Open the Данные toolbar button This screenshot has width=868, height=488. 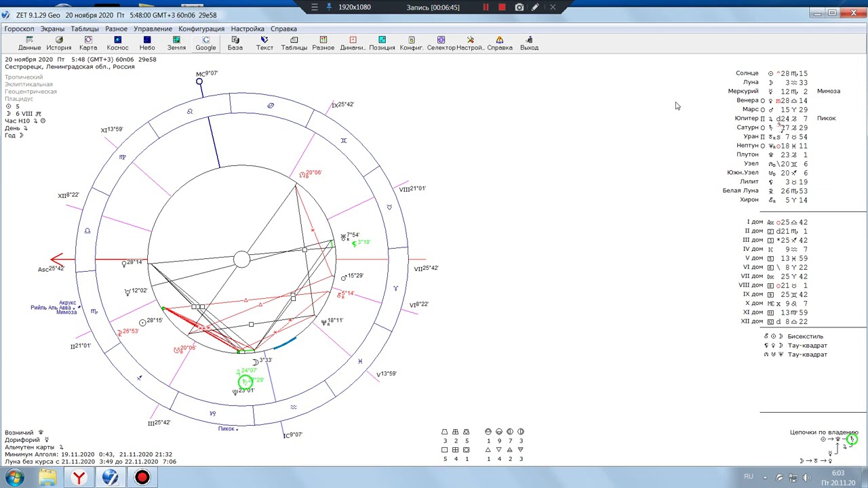(29, 43)
